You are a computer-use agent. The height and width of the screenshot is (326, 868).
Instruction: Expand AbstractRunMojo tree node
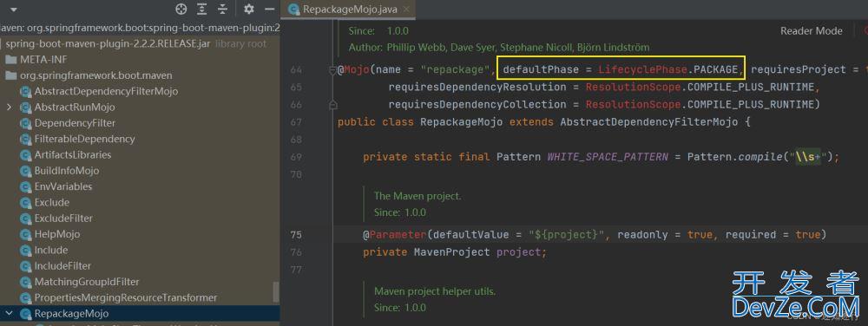click(x=9, y=107)
